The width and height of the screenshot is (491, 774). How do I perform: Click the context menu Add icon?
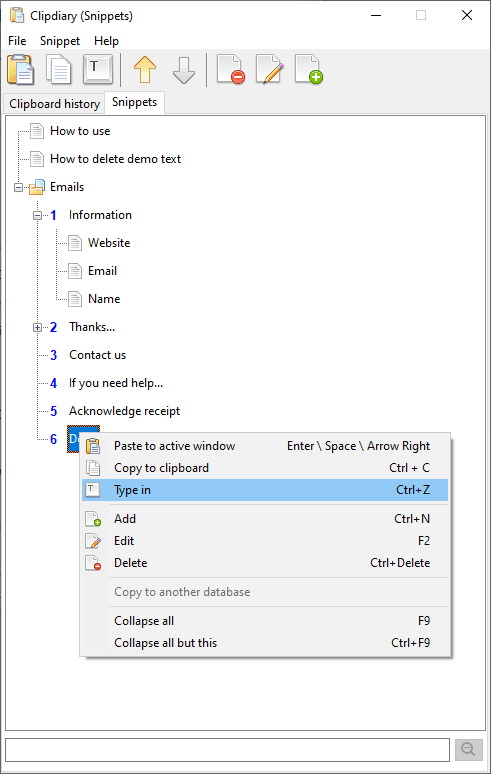tap(93, 519)
